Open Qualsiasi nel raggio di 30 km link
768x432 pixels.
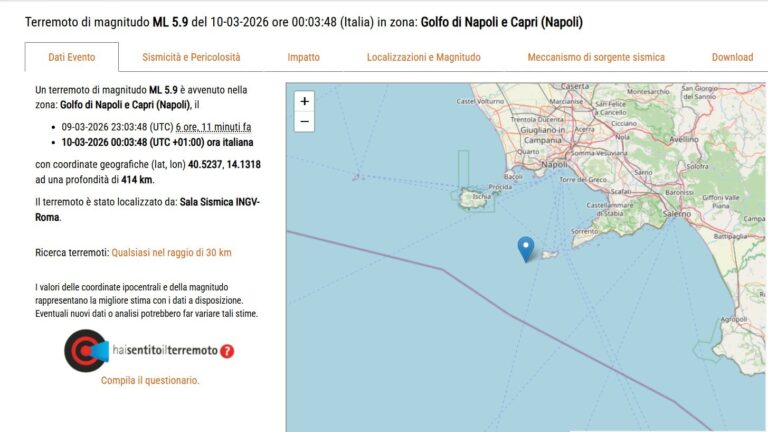[x=171, y=253]
